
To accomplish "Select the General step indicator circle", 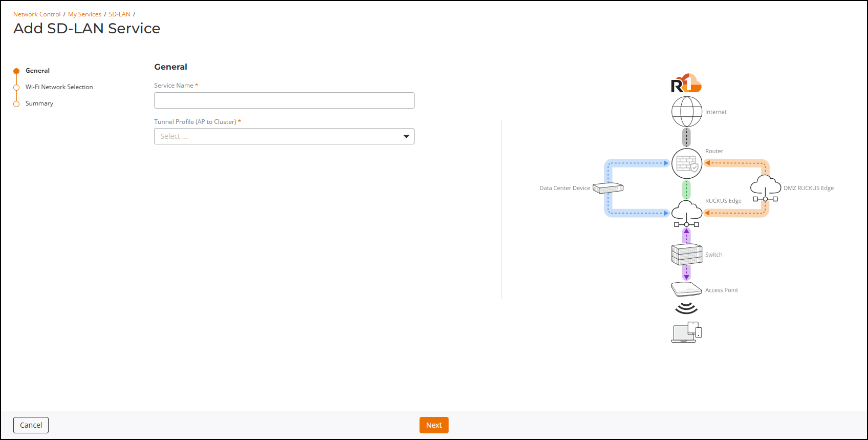I will (x=16, y=71).
